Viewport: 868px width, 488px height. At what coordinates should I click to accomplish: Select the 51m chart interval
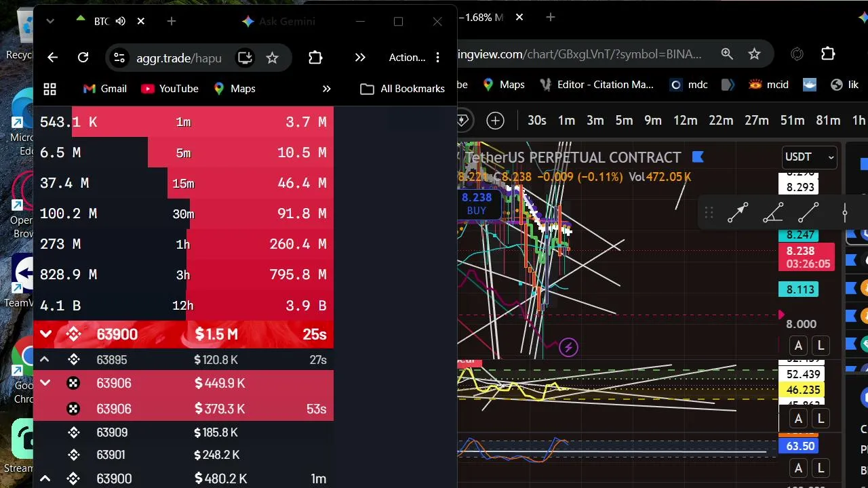(x=792, y=121)
